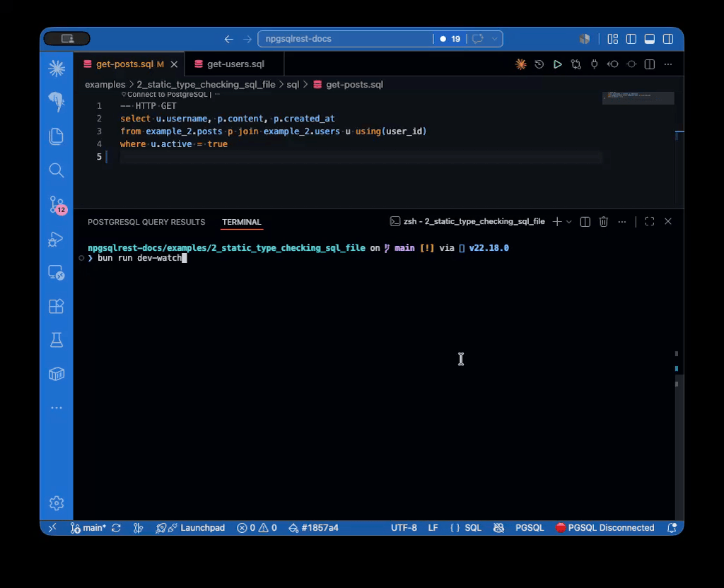Change UTF-8 file encoding
Screen dimensions: 724x588
[x=404, y=527]
